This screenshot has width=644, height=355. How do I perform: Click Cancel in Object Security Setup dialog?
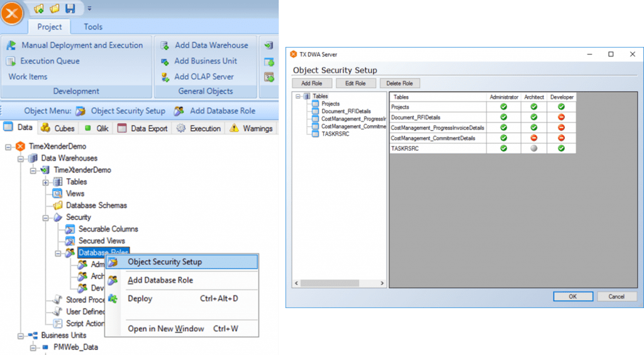pyautogui.click(x=616, y=297)
